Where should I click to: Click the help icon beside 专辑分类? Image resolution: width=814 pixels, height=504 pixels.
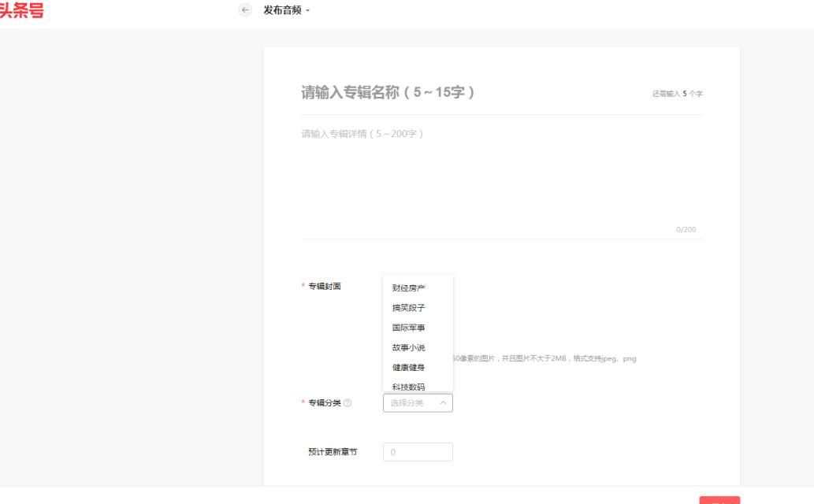[348, 402]
